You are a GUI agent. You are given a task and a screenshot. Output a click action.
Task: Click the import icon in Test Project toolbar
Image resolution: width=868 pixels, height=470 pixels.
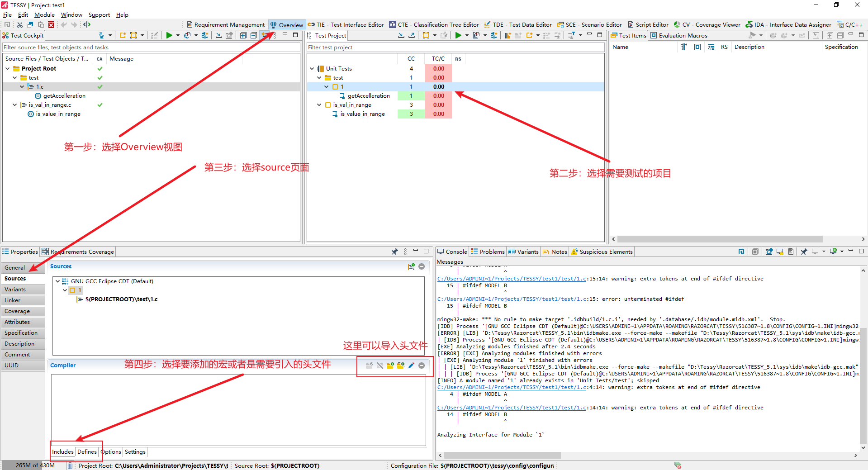(x=401, y=35)
